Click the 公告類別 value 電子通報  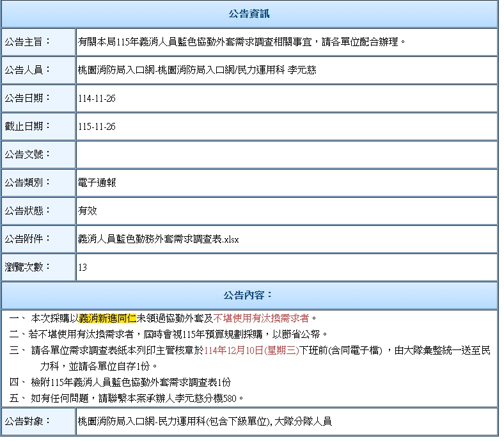click(97, 183)
